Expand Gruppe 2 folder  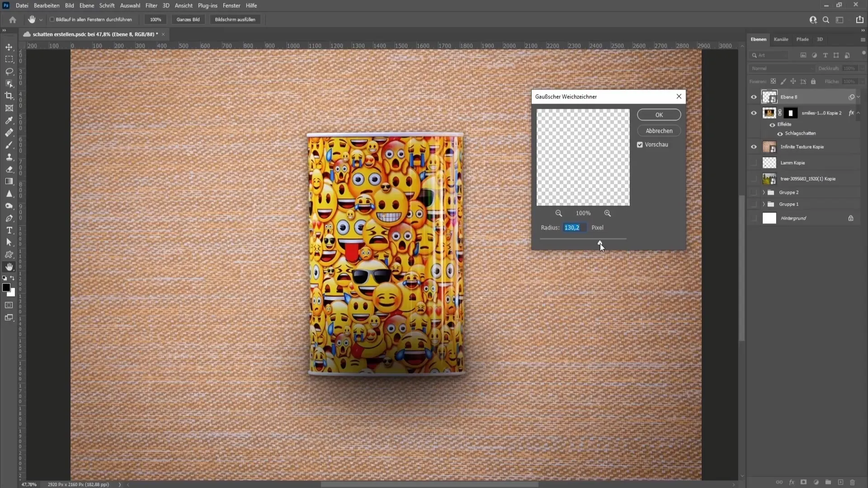tap(764, 192)
